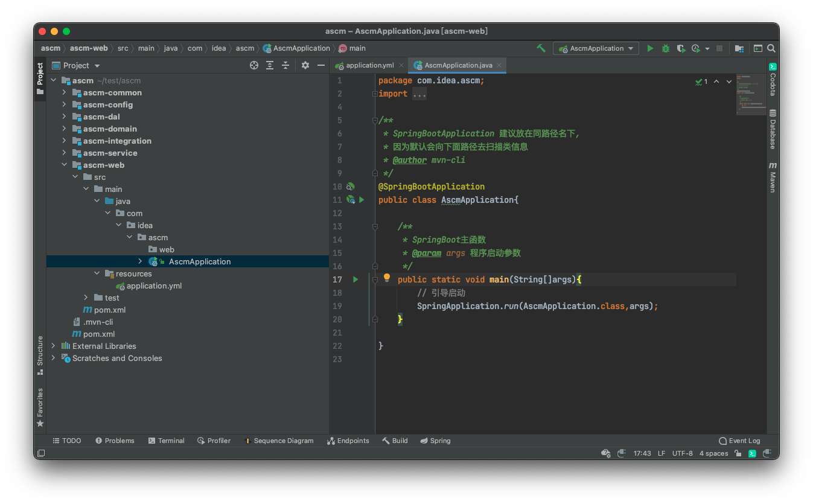The height and width of the screenshot is (504, 813).
Task: Expand the ascm-config module
Action: pyautogui.click(x=64, y=104)
